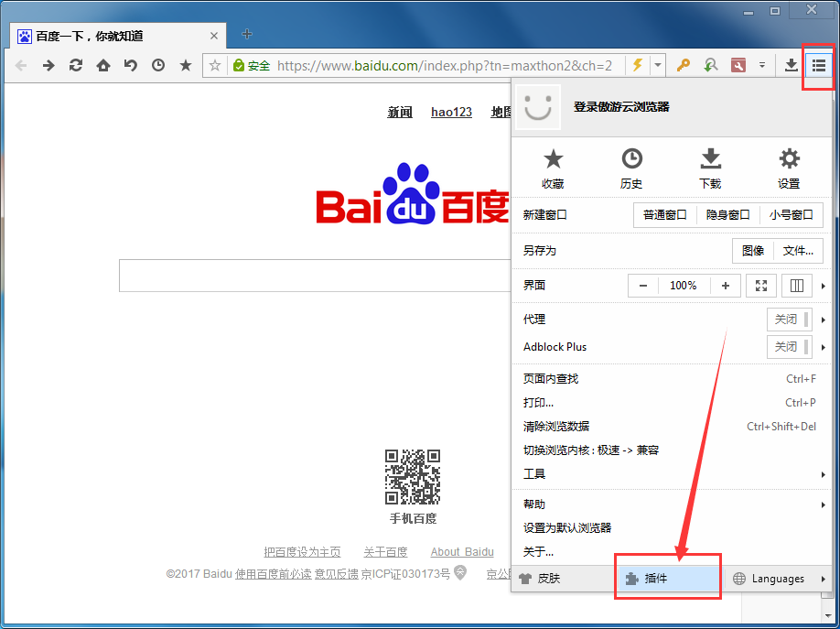Screen dimensions: 840x629
Task: Open 历史 history in the menu
Action: (x=631, y=168)
